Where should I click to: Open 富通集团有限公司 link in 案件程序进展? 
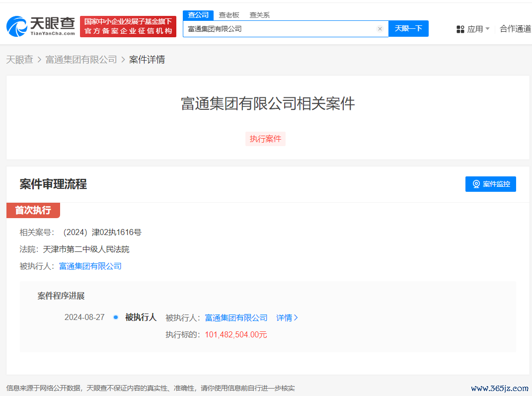[x=236, y=317]
